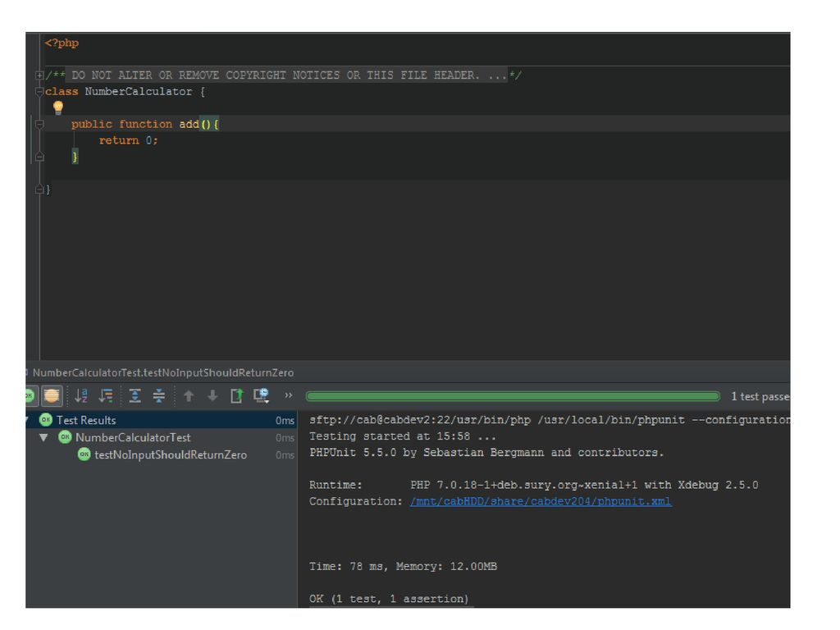Sort test results by duration
This screenshot has height=630, width=840.
[106, 396]
